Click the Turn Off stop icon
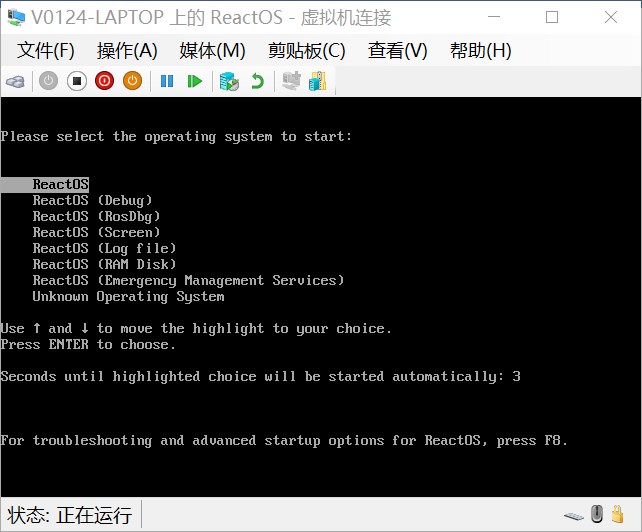Viewport: 642px width, 532px height. point(77,81)
